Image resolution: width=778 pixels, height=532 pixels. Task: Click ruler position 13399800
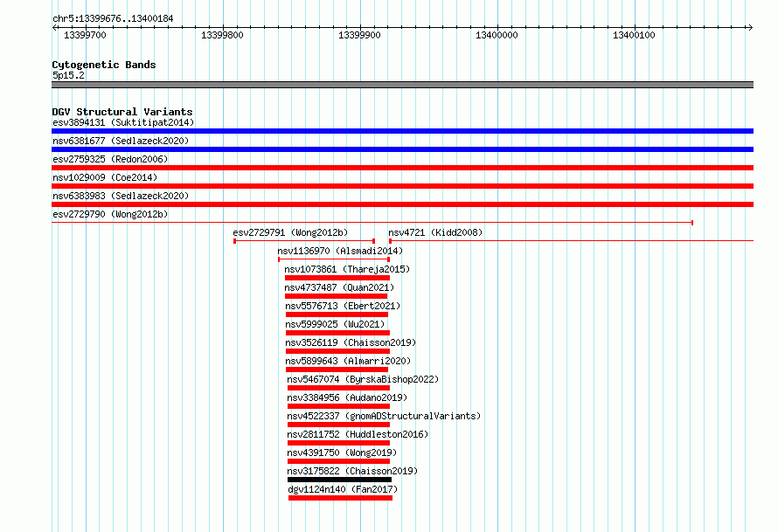(222, 35)
